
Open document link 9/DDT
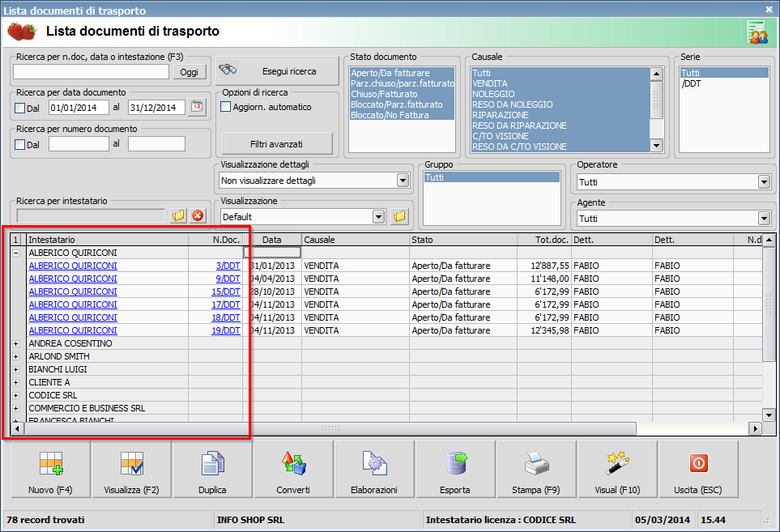228,279
